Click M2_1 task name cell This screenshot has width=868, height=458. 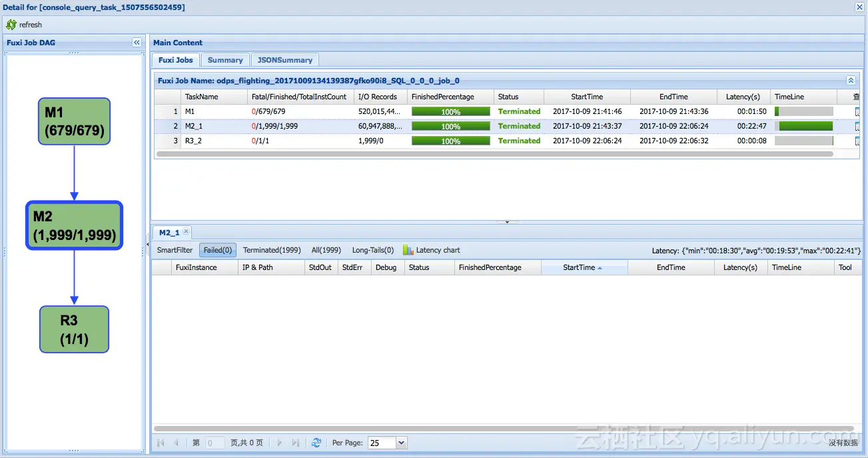(x=214, y=127)
